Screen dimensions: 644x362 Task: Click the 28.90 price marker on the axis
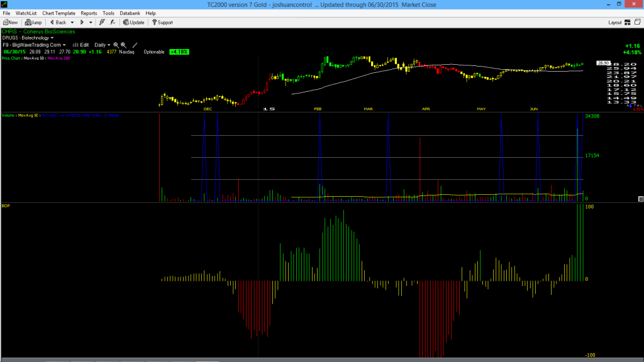(x=603, y=63)
